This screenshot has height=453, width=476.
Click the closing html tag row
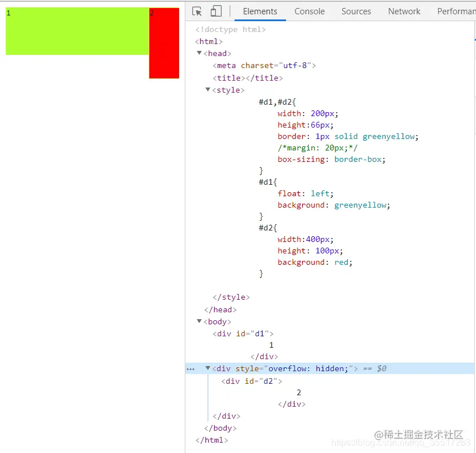pos(212,440)
